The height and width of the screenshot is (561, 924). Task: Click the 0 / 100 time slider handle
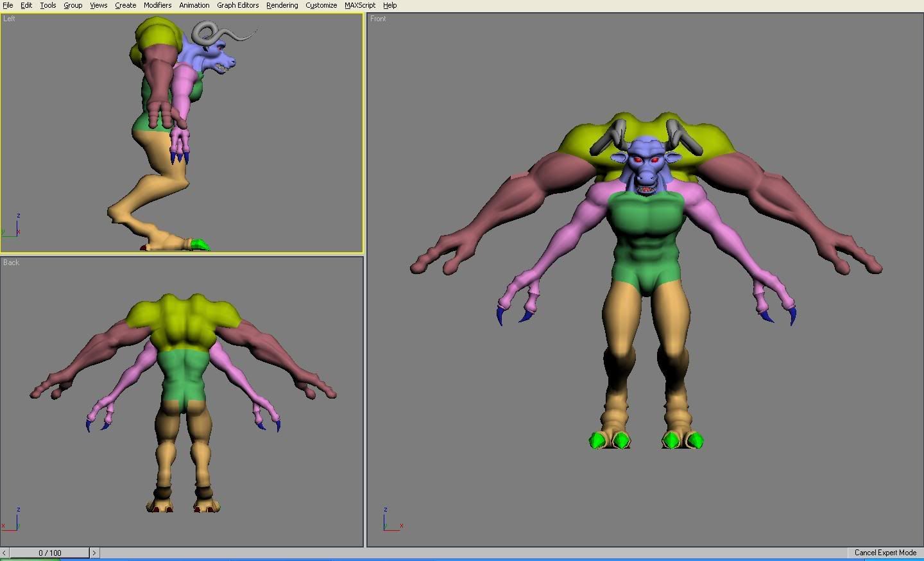49,553
